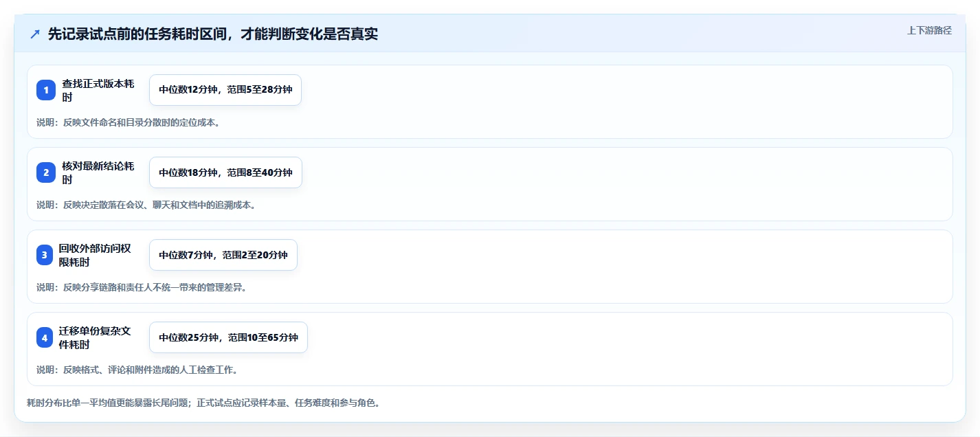This screenshot has height=437, width=980.
Task: Select the number 2 step badge
Action: 46,172
